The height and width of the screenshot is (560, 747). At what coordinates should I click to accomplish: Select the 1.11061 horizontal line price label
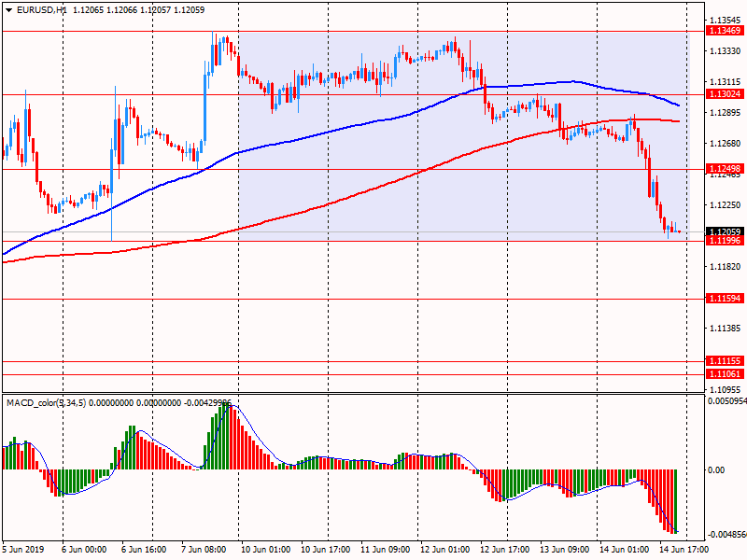pos(725,374)
